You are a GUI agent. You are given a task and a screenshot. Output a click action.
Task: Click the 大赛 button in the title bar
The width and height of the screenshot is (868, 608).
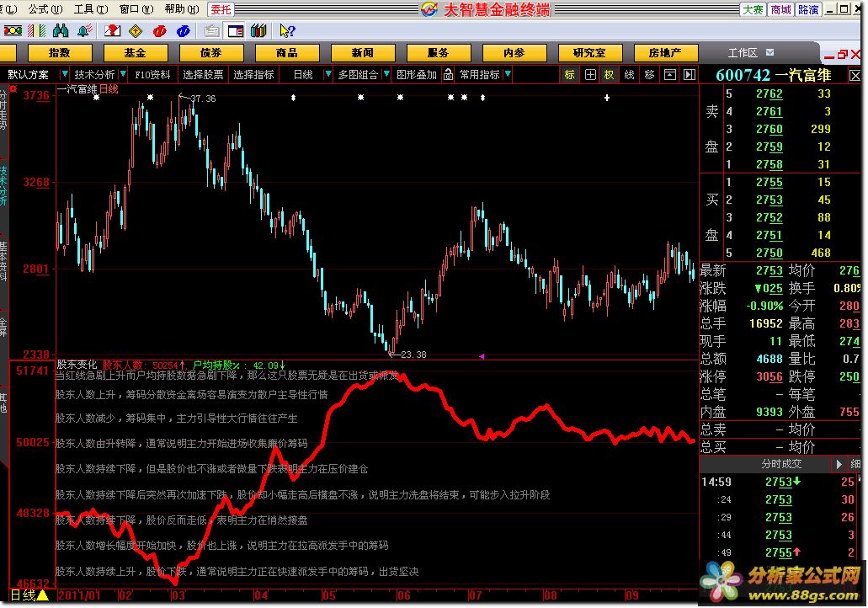tap(753, 9)
